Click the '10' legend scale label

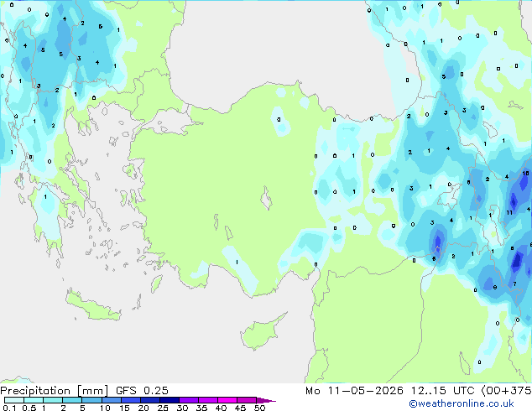[105, 408]
